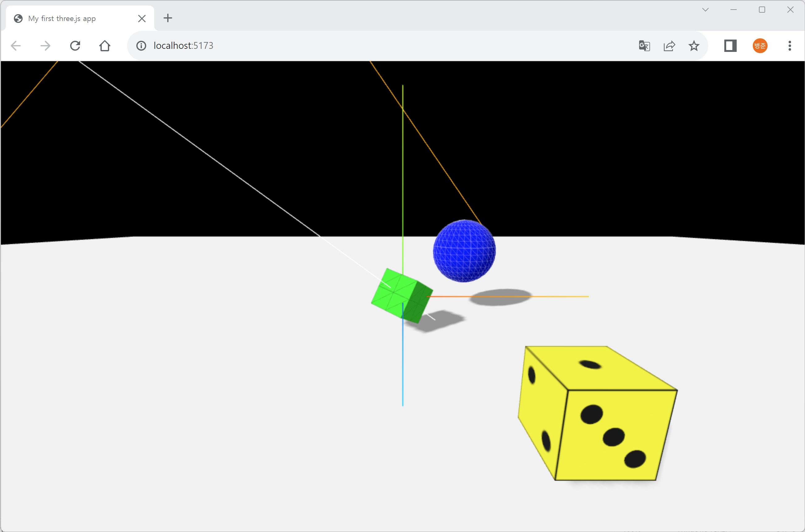Select the 'My first three.js app' tab
The width and height of the screenshot is (805, 532).
(68, 18)
